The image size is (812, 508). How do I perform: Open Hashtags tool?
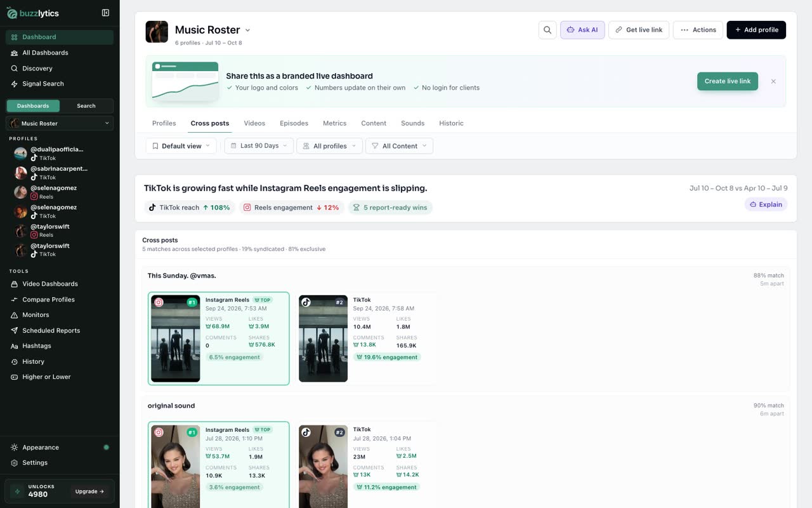click(x=60, y=346)
